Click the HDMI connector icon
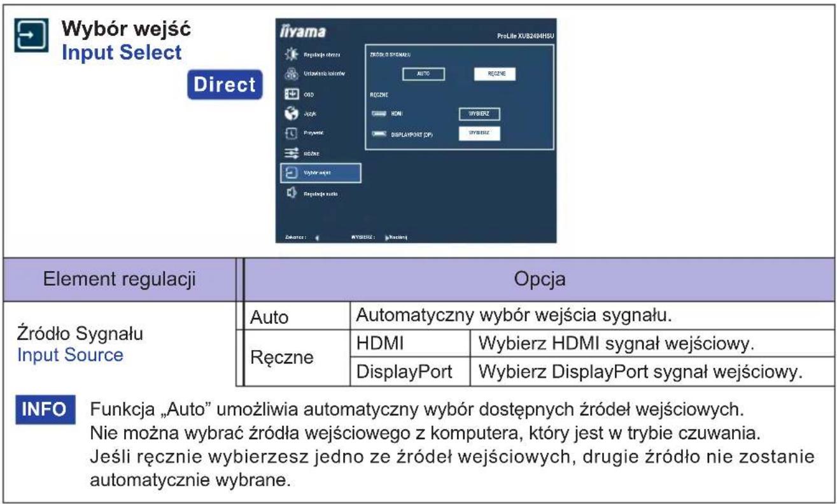The height and width of the screenshot is (504, 837). coord(379,114)
